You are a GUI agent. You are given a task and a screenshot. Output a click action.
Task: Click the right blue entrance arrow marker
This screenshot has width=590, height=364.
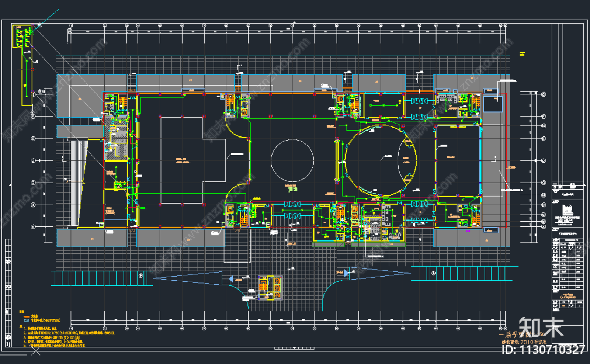[347, 273]
